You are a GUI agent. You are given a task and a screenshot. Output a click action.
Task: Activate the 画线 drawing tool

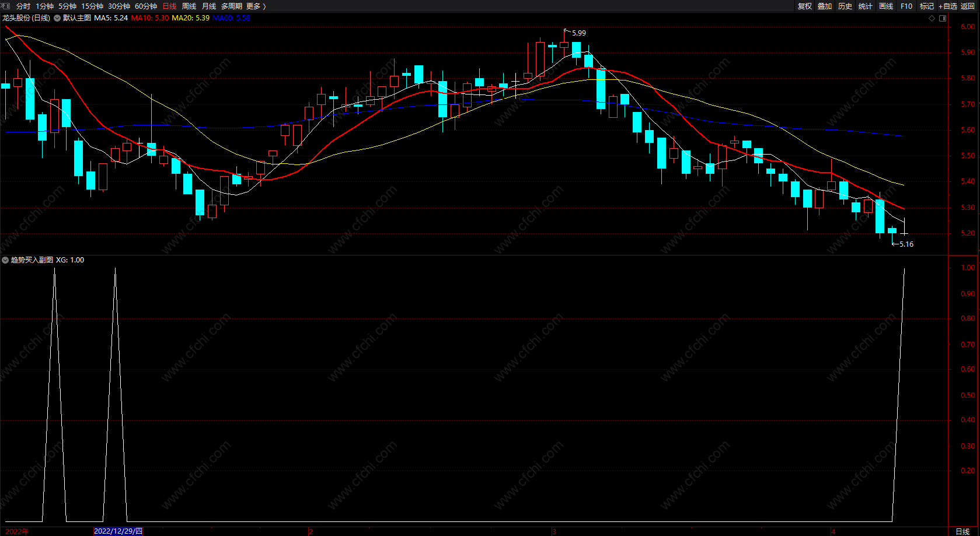click(886, 6)
